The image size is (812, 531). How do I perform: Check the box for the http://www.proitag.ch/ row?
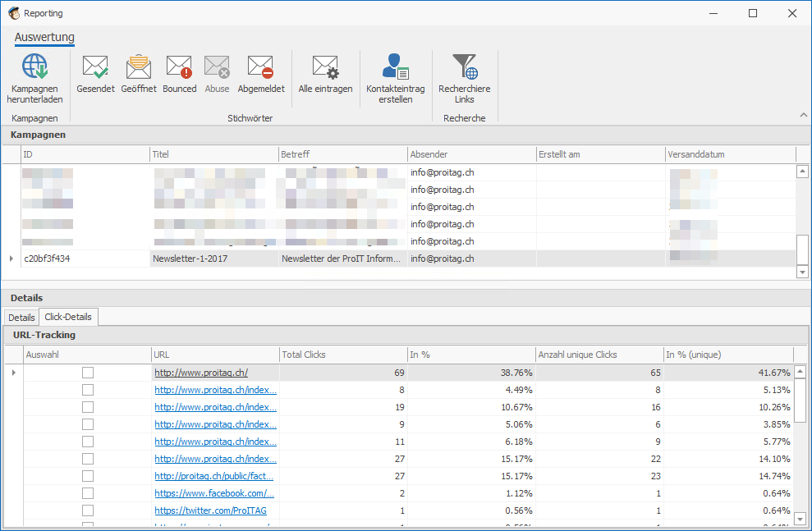(88, 373)
